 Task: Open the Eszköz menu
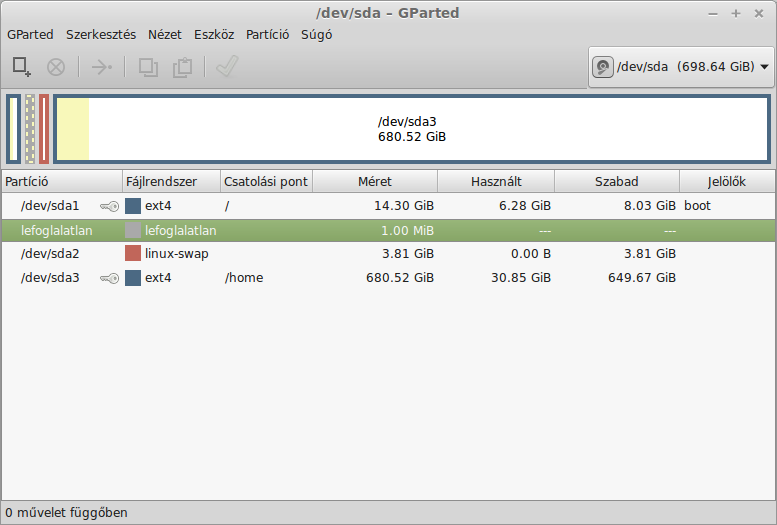214,35
